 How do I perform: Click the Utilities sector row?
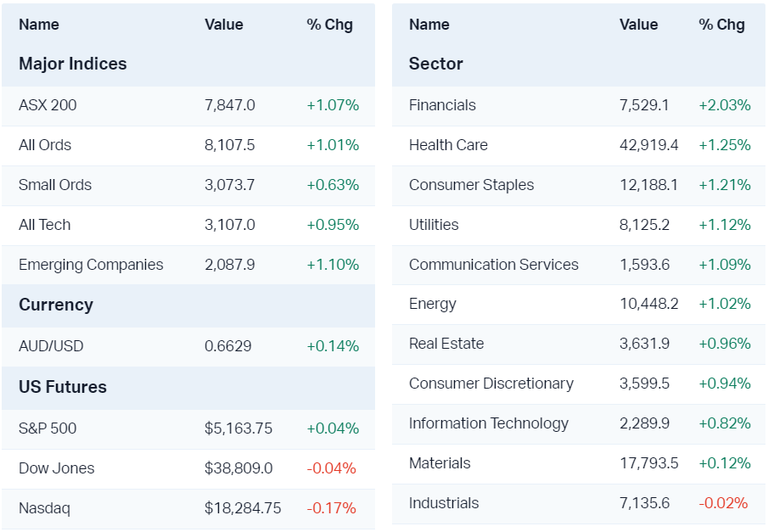pos(434,225)
